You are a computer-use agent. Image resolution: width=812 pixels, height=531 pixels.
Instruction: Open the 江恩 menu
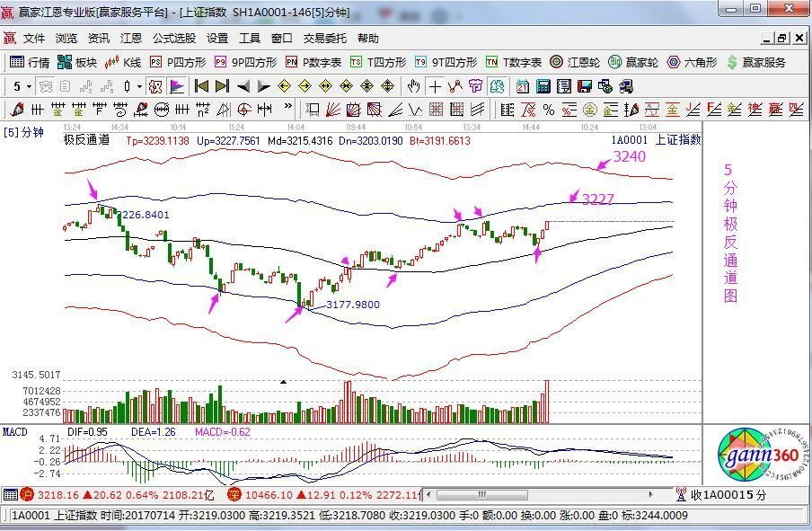point(131,39)
